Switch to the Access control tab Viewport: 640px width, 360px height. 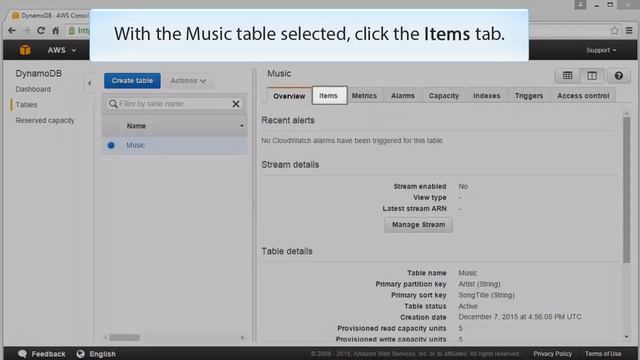583,96
